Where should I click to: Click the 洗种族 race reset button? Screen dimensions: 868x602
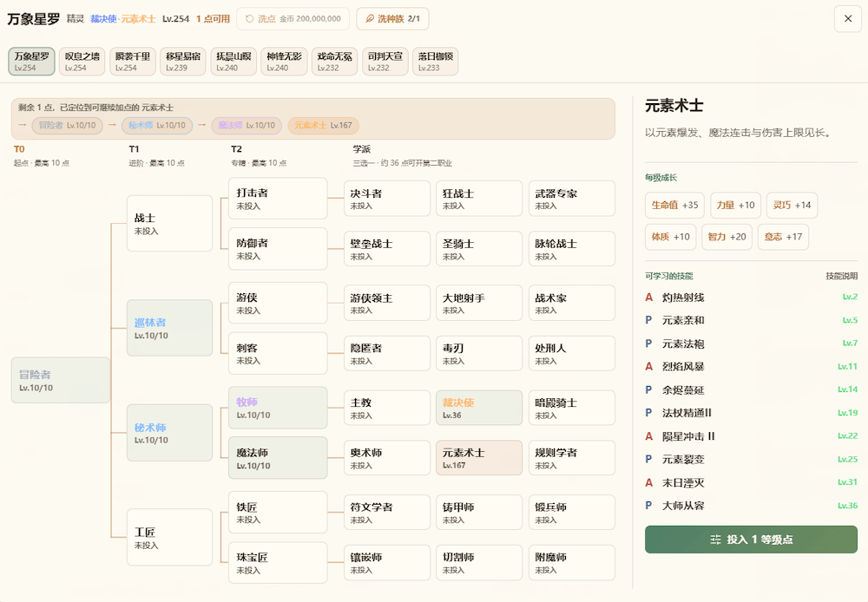[x=392, y=19]
